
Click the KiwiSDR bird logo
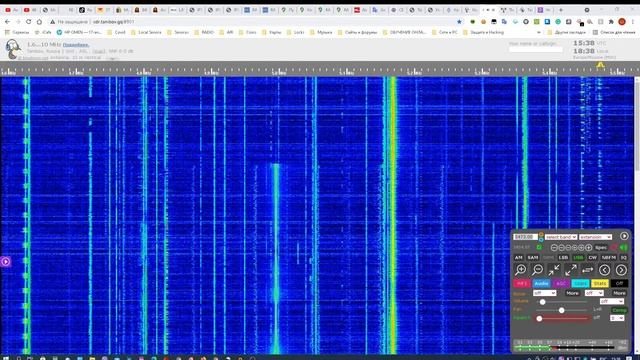(x=13, y=49)
